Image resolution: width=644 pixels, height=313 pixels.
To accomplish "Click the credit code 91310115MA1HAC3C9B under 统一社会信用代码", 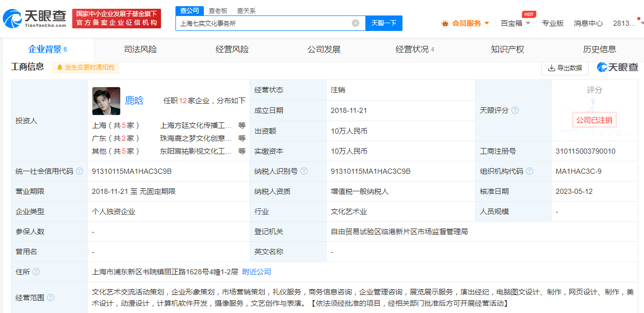I will click(132, 171).
